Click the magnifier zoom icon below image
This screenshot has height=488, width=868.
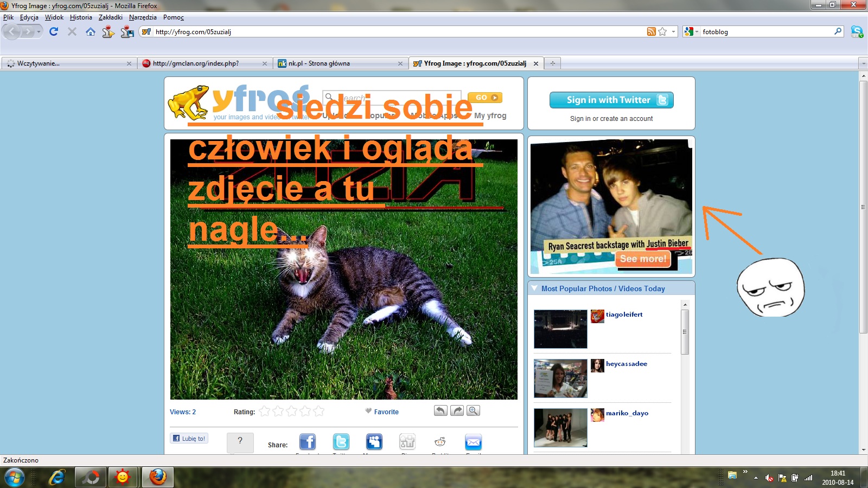[473, 411]
